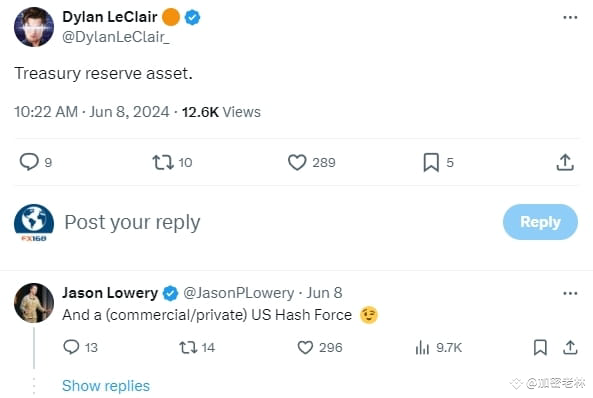Bookmark Jason Lowery's reply
This screenshot has width=593, height=398.
click(x=540, y=347)
